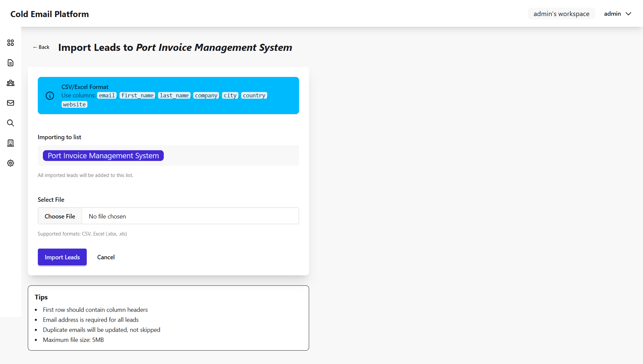This screenshot has width=643, height=364.
Task: Select the 'email' column tag
Action: click(107, 95)
